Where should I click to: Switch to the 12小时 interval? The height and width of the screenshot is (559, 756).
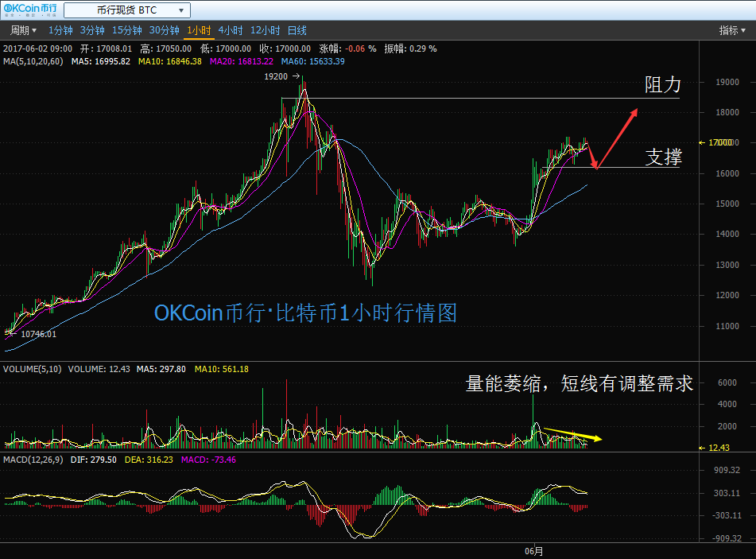tap(265, 30)
